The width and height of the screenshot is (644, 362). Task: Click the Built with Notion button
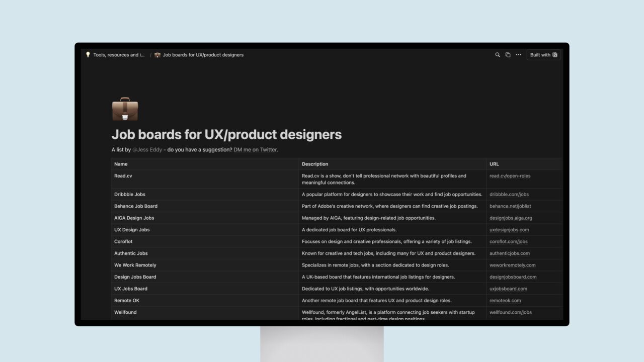pos(544,55)
